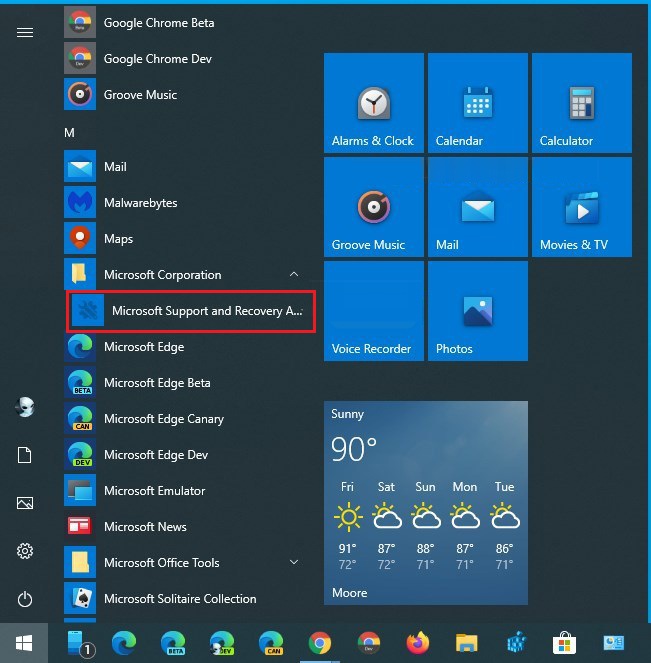Open the Groove Music tile
Viewport: 651px width, 663px height.
tap(374, 207)
